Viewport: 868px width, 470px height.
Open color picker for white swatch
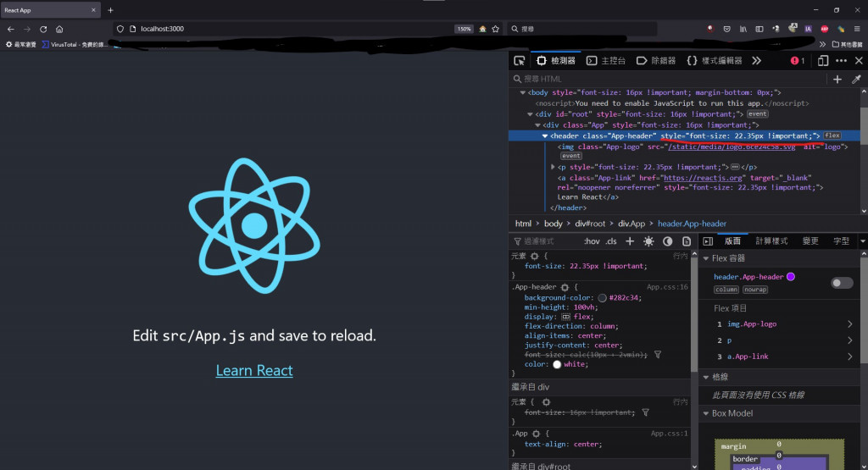pos(557,364)
